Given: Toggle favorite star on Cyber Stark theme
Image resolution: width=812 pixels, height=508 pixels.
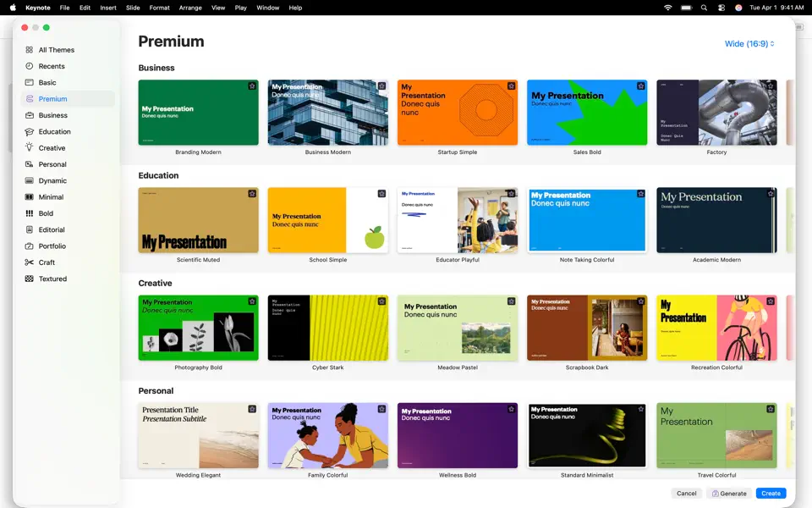Looking at the screenshot, I should (381, 301).
